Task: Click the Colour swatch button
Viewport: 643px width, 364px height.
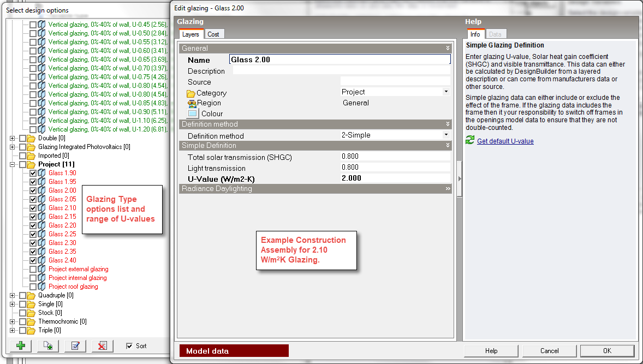Action: (192, 114)
